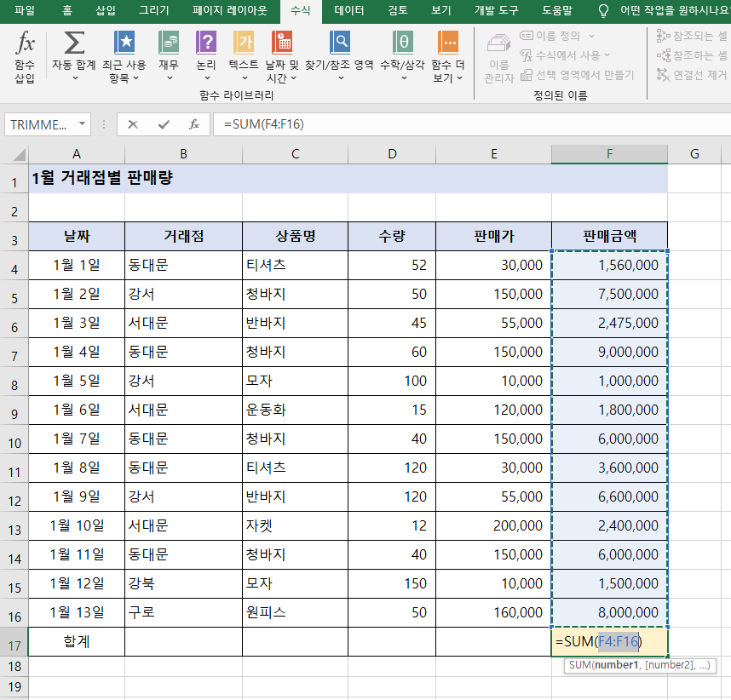Click the 판매금액 header cell

pyautogui.click(x=609, y=236)
